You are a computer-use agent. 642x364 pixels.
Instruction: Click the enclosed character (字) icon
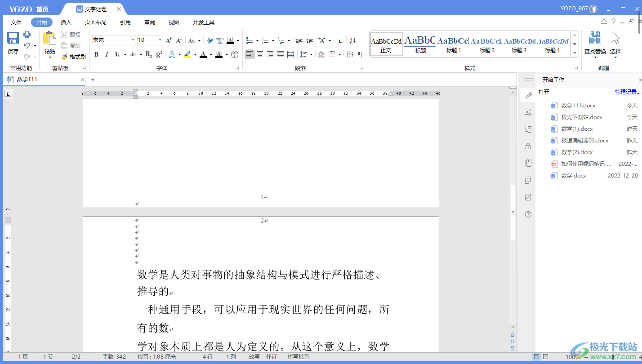coord(235,54)
